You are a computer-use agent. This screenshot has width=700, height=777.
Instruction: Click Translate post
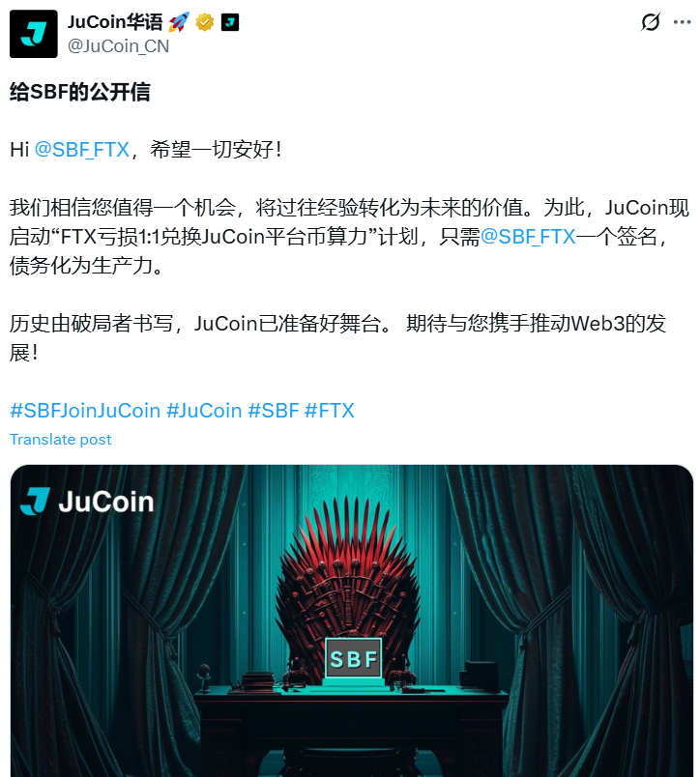(61, 440)
